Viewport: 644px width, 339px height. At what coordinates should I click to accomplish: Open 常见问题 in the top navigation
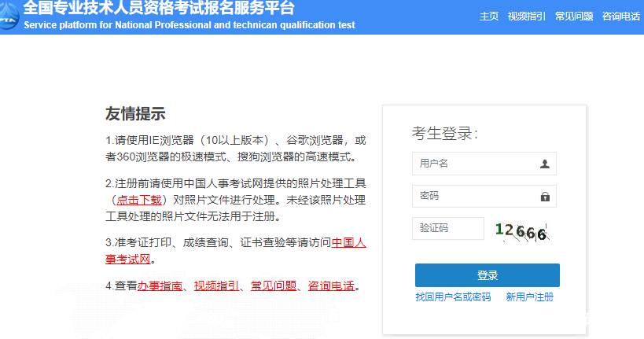[574, 17]
